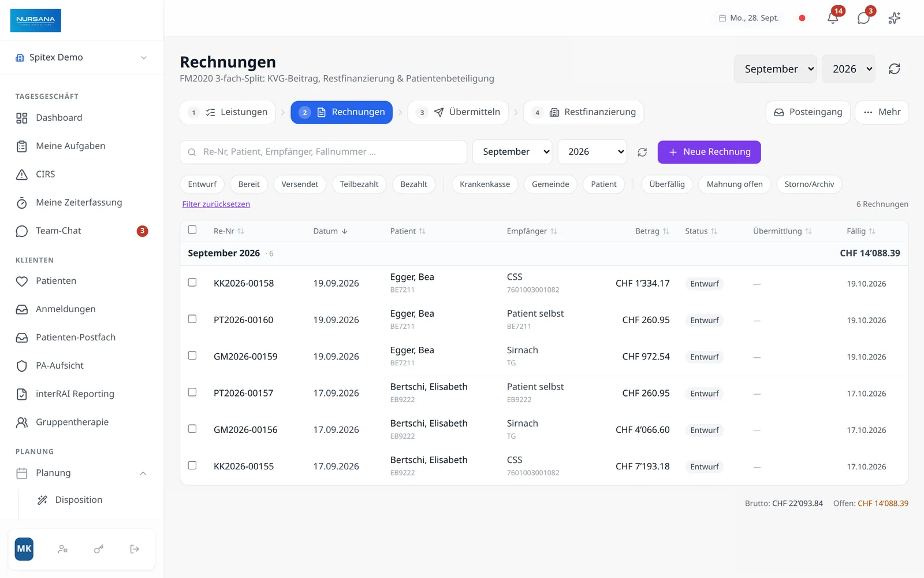Sort the table by Betrag column
Viewport: 924px width, 578px height.
pos(652,231)
